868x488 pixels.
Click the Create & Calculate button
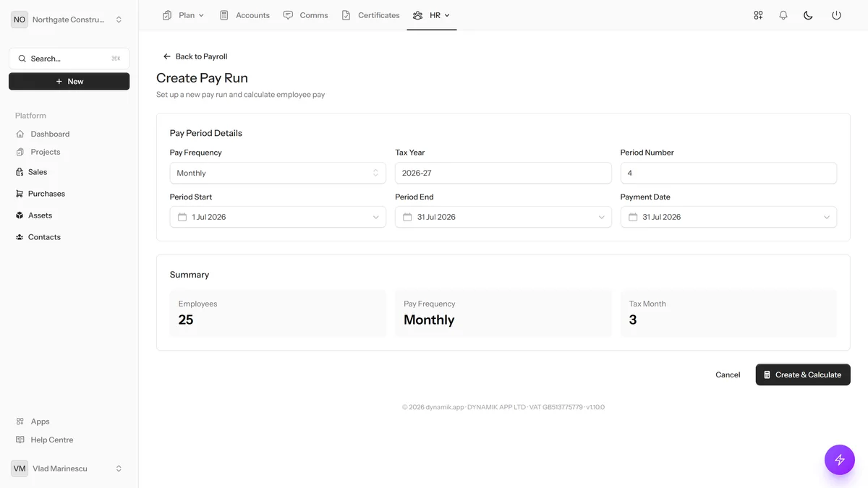point(803,374)
